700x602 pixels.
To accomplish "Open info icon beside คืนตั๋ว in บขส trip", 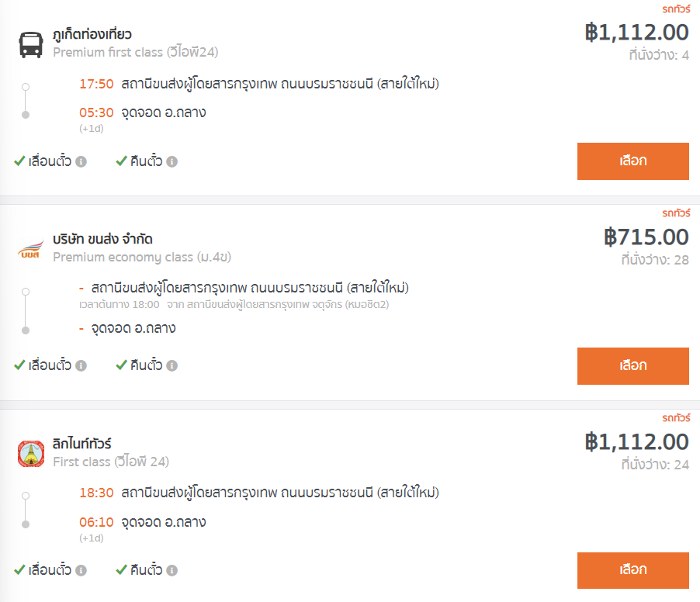I will [172, 366].
